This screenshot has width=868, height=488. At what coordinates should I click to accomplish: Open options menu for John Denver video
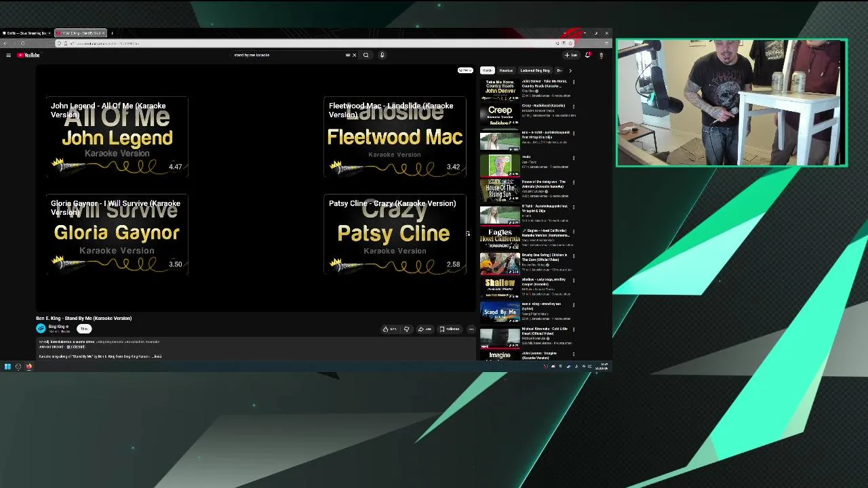point(574,82)
